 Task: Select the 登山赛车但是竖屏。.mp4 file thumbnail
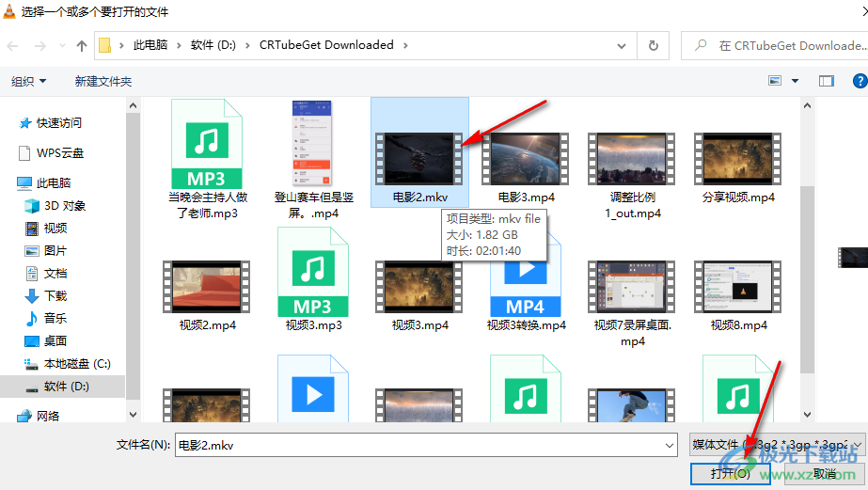click(x=312, y=143)
